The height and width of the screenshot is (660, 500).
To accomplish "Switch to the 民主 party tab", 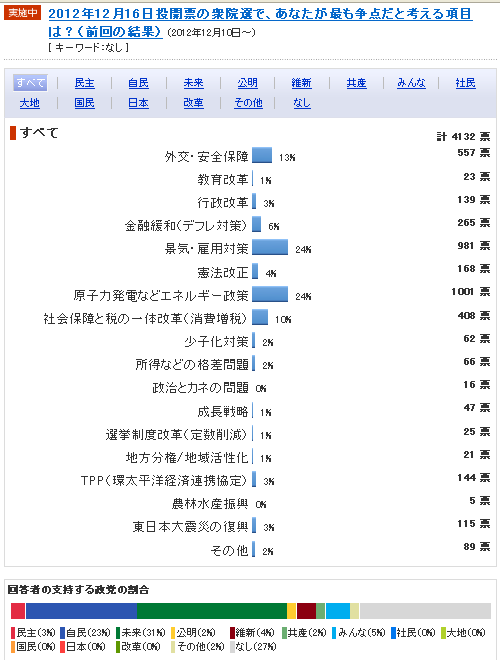I will click(x=85, y=83).
